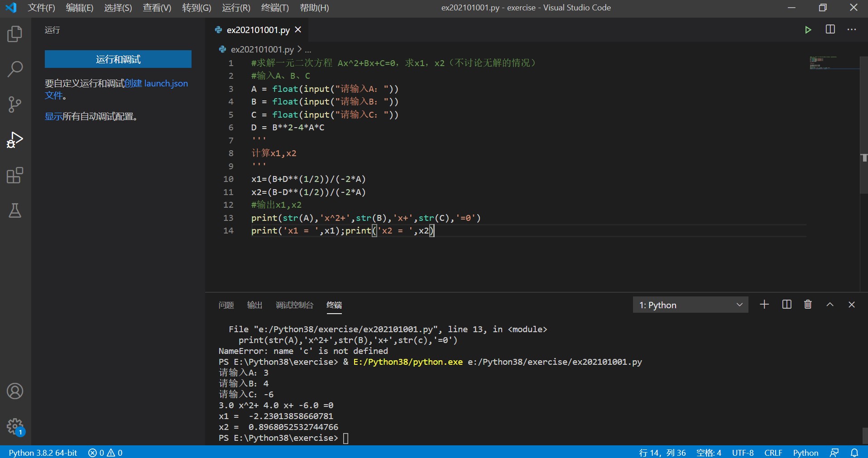868x458 pixels.
Task: Click line number 13 in gutter
Action: [228, 218]
